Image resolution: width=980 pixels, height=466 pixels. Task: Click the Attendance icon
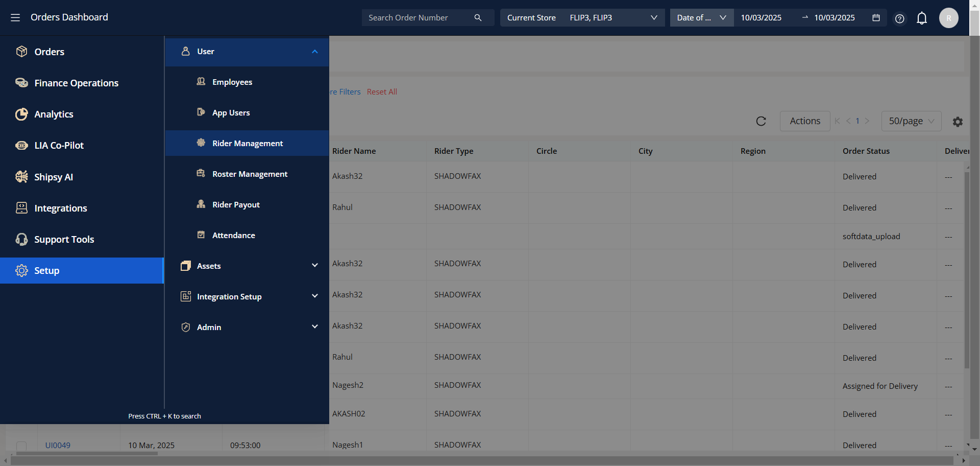pos(201,235)
